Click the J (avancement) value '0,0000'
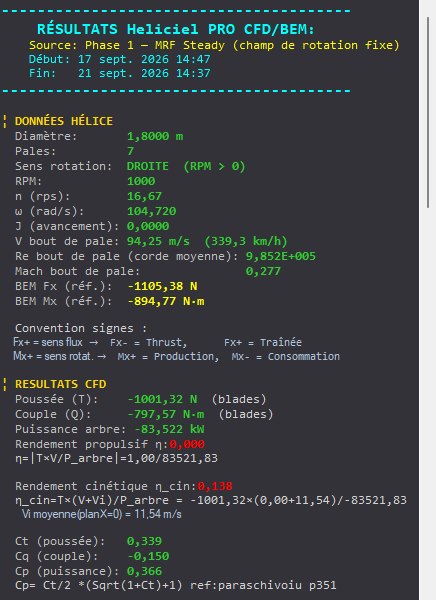436x600 pixels. tap(148, 226)
